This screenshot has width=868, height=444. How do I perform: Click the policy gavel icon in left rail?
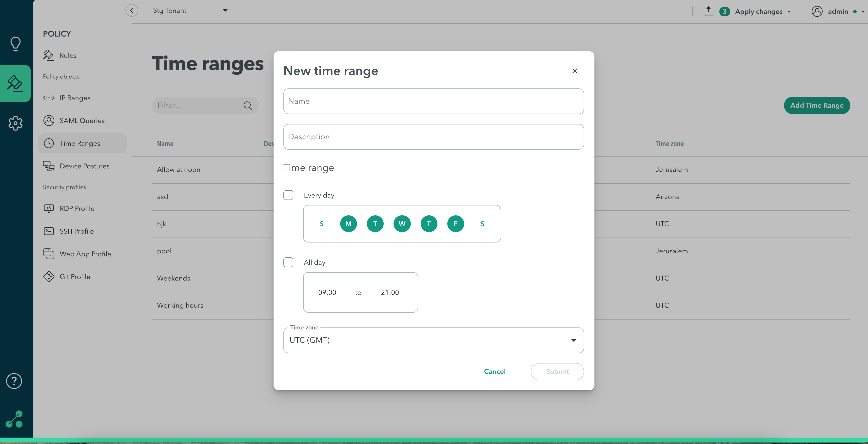click(x=16, y=83)
